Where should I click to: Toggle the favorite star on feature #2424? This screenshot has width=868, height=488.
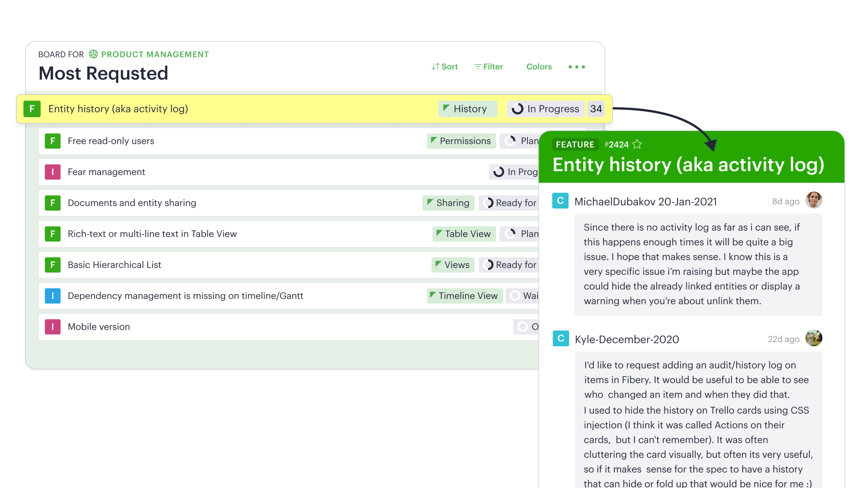pos(637,145)
